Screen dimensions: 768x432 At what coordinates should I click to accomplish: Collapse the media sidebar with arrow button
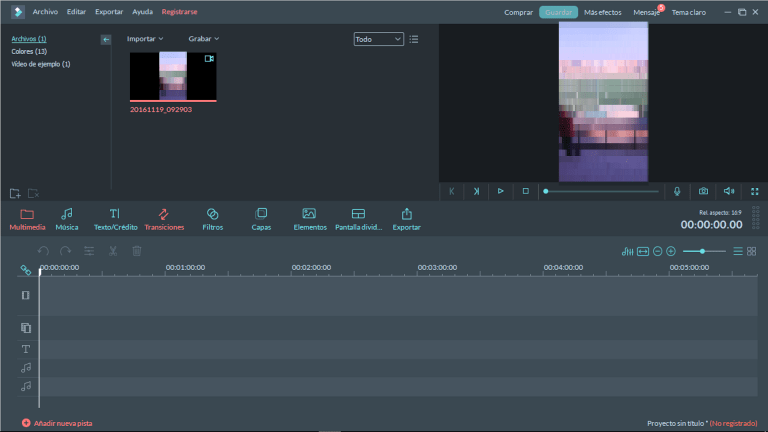(106, 40)
